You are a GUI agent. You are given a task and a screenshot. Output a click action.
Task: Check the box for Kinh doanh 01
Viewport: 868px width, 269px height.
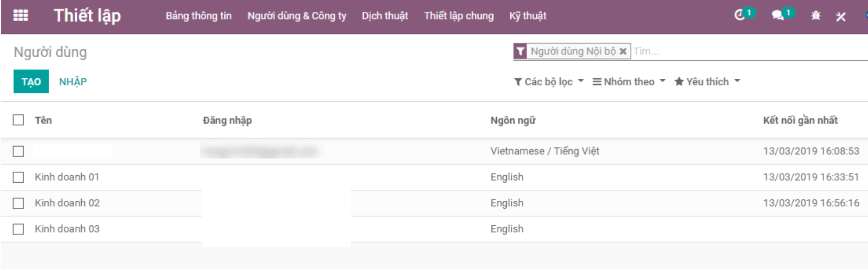coord(19,177)
